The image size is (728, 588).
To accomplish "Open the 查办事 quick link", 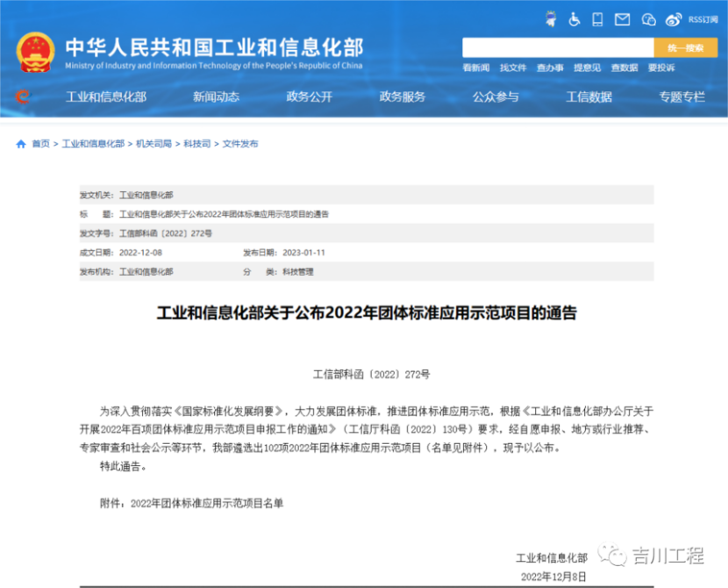I will (x=550, y=68).
